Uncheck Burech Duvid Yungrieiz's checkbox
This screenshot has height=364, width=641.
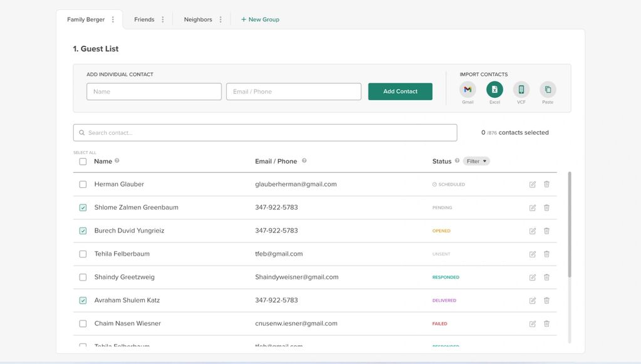(x=83, y=231)
